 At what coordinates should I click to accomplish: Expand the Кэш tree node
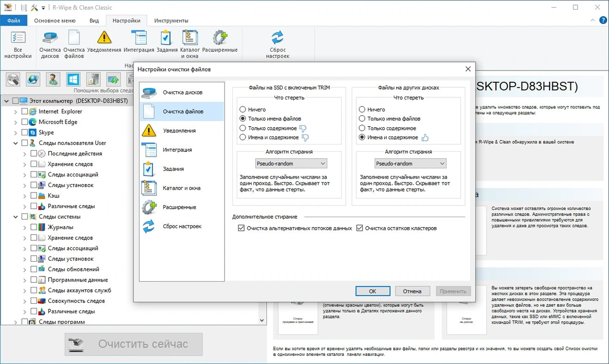pos(25,196)
